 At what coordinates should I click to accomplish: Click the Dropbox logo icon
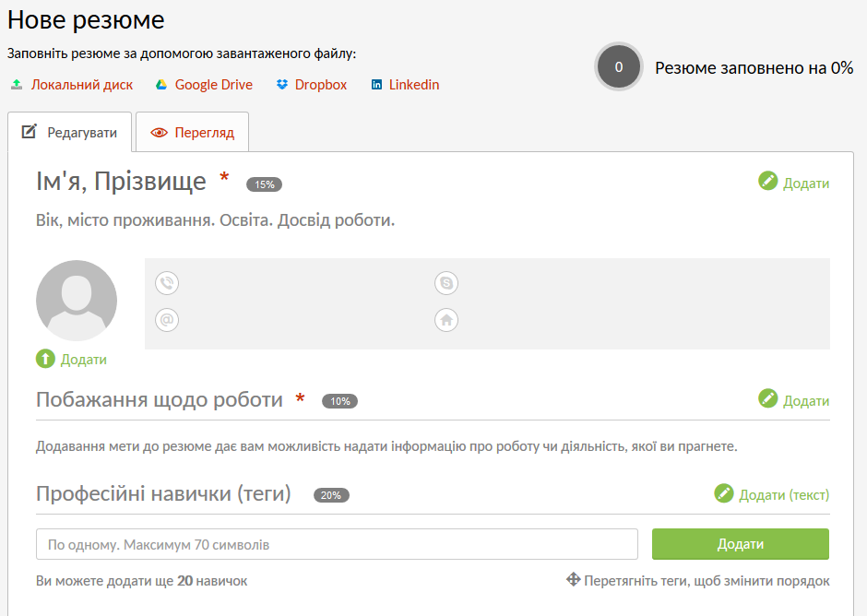[x=282, y=85]
